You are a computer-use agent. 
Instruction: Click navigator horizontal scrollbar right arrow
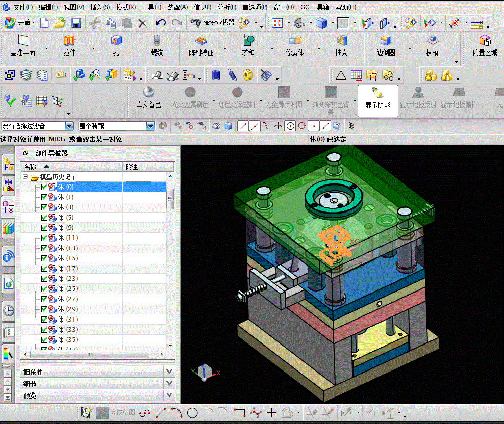[161, 354]
